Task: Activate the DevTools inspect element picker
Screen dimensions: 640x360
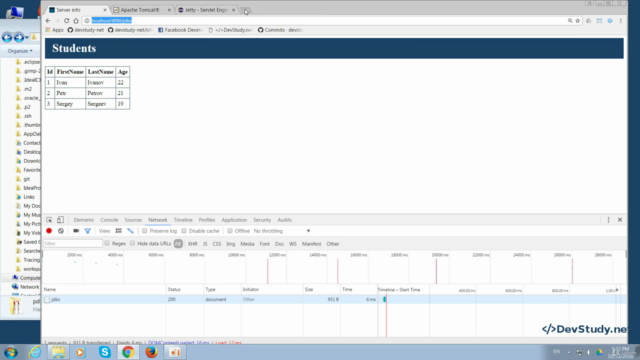Action: pyautogui.click(x=49, y=220)
